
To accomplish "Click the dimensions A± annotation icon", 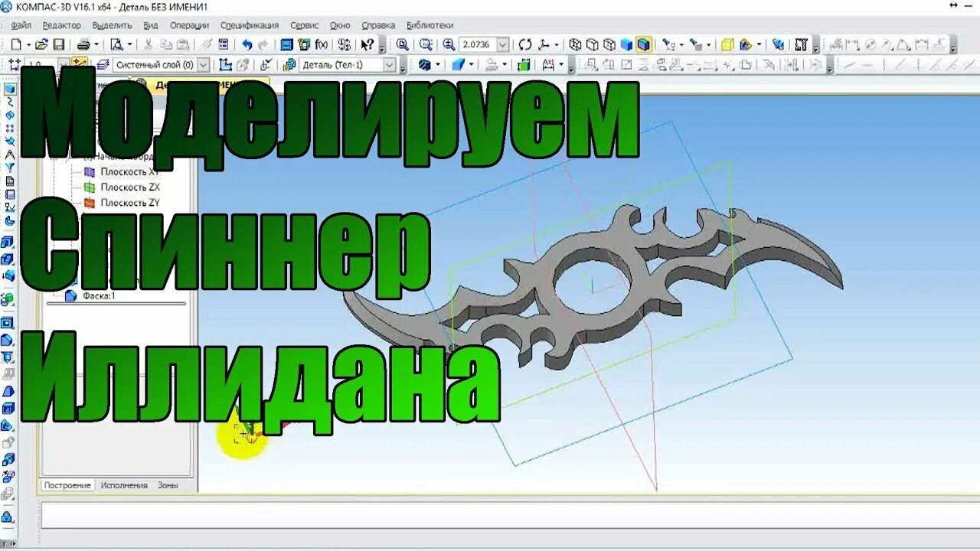I will [549, 65].
